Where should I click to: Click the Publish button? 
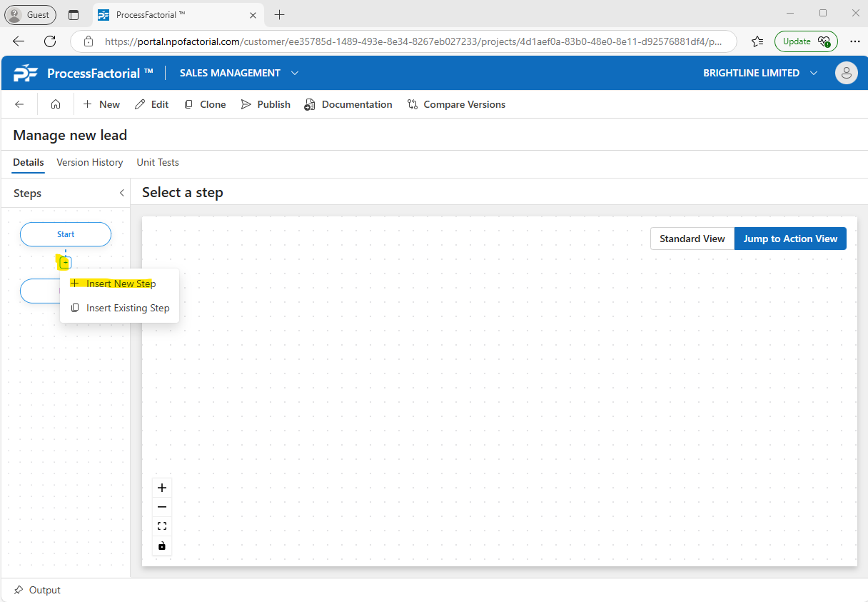pos(266,104)
